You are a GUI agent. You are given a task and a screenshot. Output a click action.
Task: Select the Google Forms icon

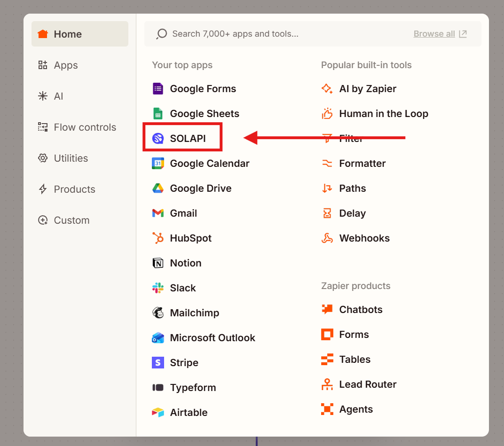pos(158,89)
